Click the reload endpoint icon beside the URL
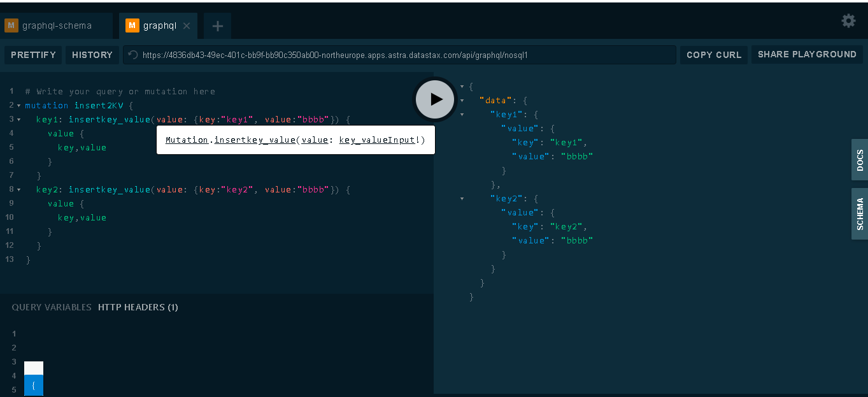The image size is (868, 397). coord(132,54)
